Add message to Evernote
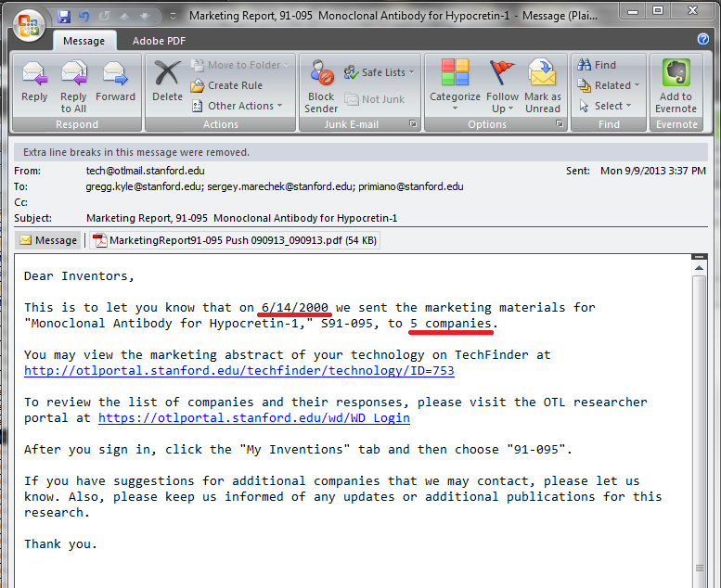 pyautogui.click(x=676, y=84)
